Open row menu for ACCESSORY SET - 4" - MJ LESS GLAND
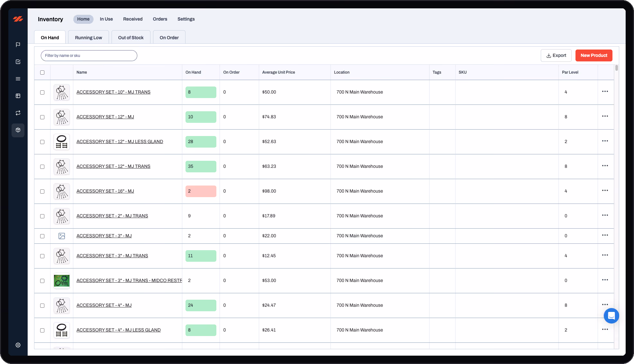 [x=605, y=330]
